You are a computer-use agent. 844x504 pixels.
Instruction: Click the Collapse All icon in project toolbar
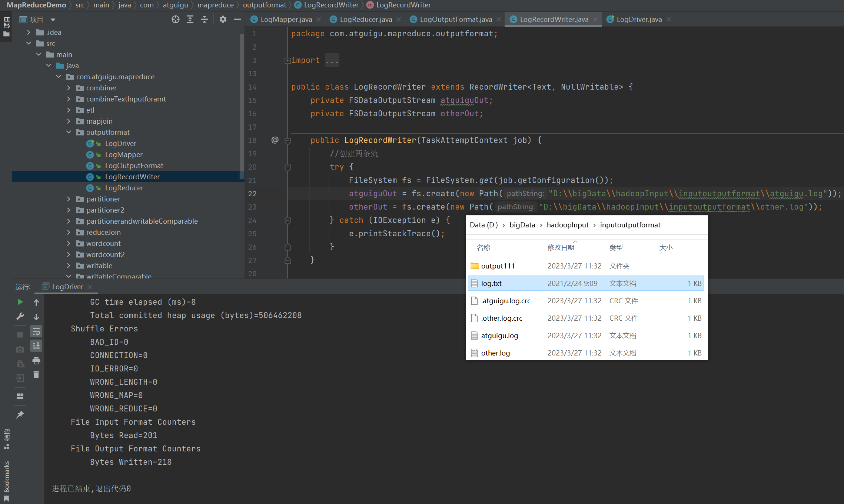pyautogui.click(x=205, y=19)
